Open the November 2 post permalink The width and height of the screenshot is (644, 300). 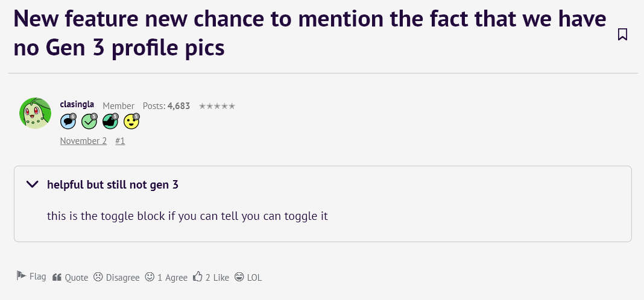click(x=83, y=140)
